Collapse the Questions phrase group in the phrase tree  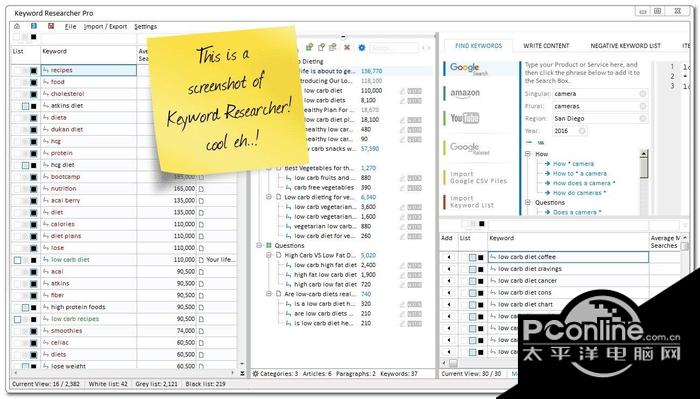[x=528, y=202]
